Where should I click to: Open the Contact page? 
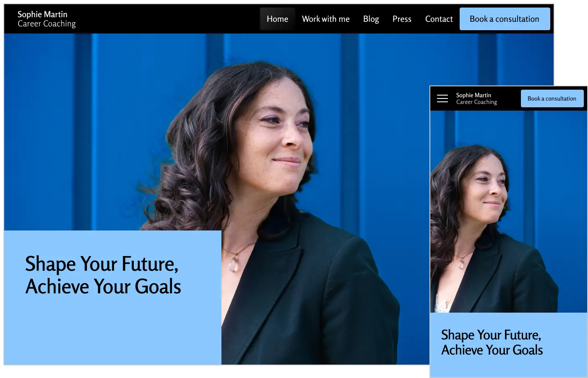(439, 19)
